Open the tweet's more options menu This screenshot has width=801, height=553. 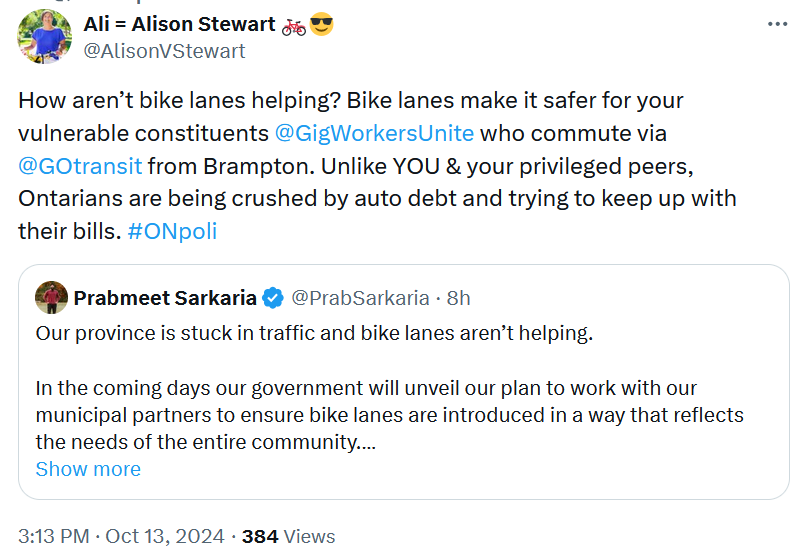[776, 23]
